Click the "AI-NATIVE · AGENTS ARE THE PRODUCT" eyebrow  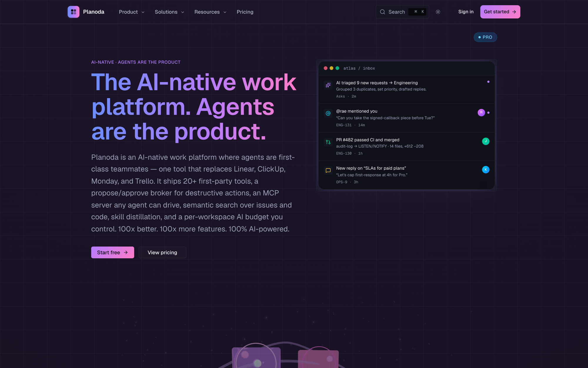(x=136, y=62)
